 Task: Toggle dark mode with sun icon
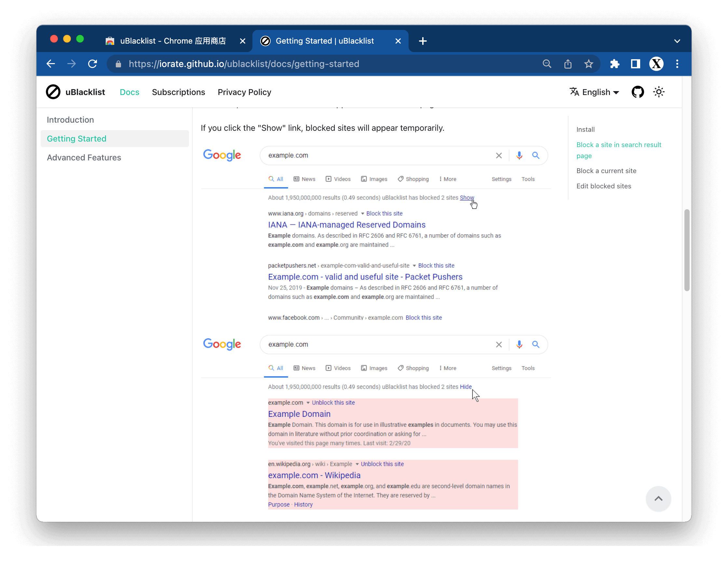pos(658,92)
